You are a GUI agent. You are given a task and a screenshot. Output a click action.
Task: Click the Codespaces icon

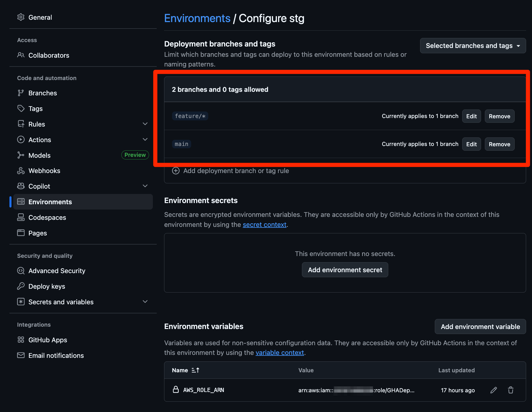(x=21, y=217)
